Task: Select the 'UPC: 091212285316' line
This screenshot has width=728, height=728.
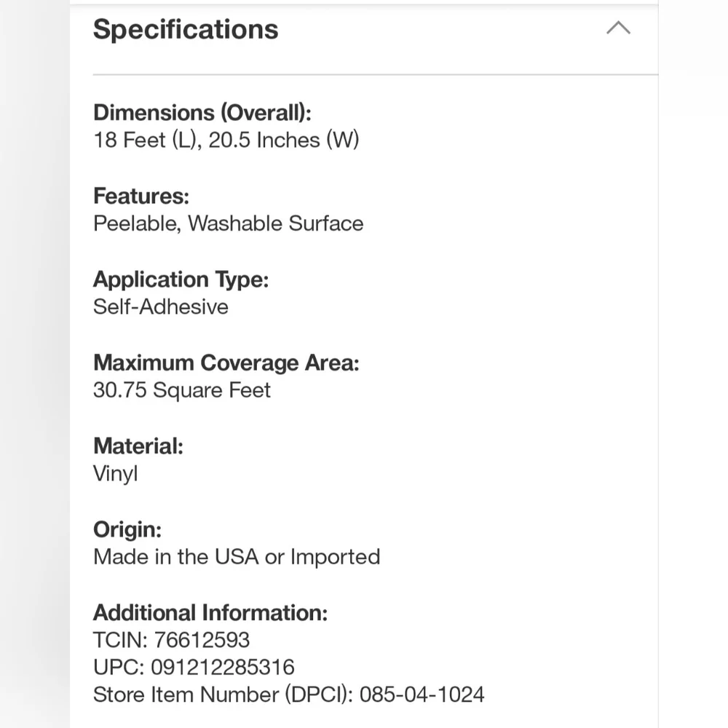Action: pos(194,667)
